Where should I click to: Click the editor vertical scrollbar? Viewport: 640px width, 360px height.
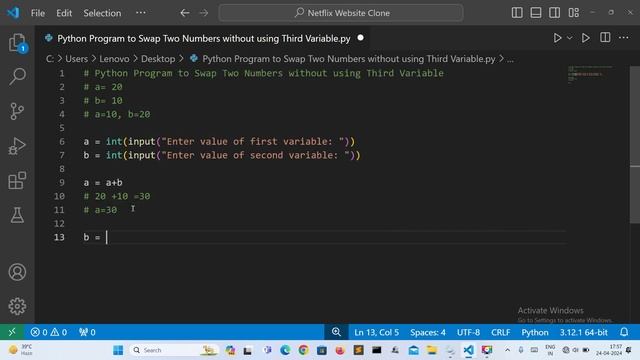click(x=635, y=145)
